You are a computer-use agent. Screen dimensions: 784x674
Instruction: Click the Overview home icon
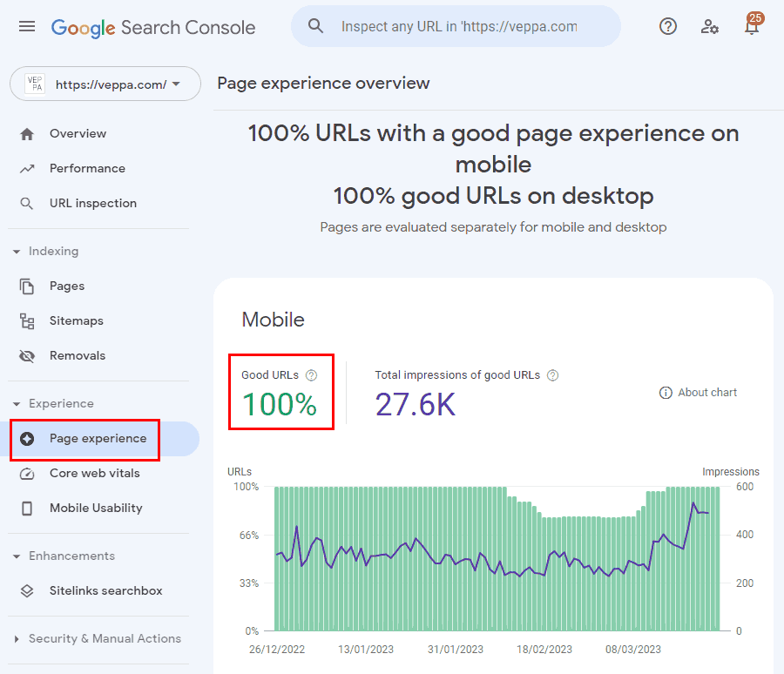pos(27,134)
